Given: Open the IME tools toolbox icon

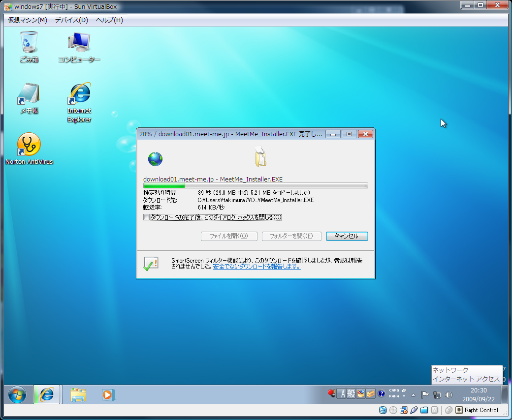Looking at the screenshot, I should [371, 394].
